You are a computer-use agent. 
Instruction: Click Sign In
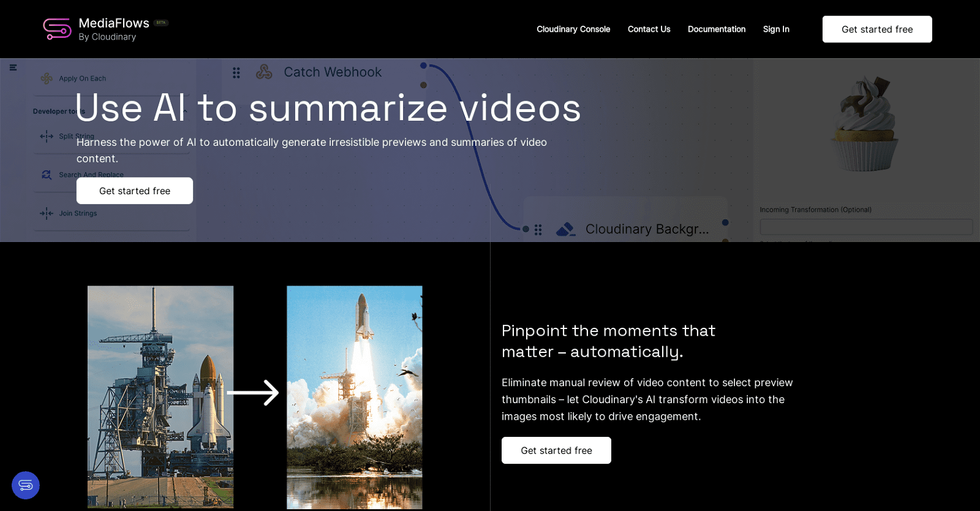coord(776,29)
